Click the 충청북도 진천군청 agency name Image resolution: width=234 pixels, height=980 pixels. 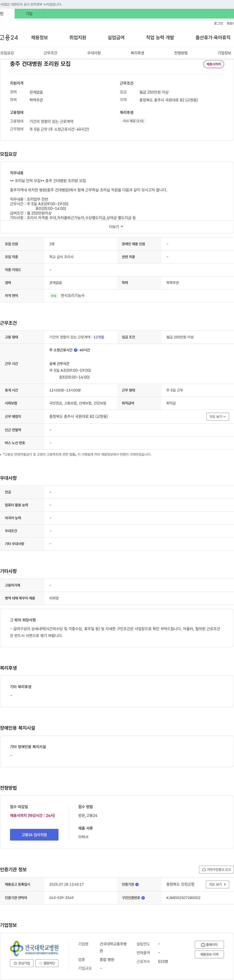pos(180,884)
